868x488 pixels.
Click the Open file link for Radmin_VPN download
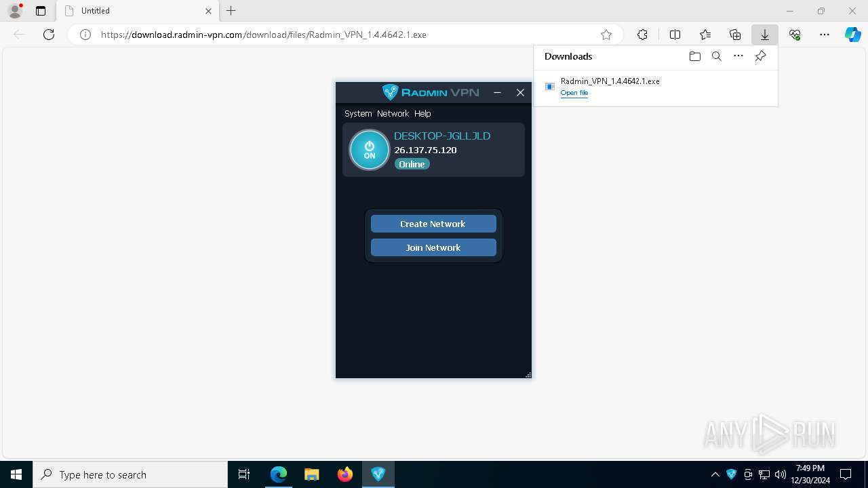574,93
